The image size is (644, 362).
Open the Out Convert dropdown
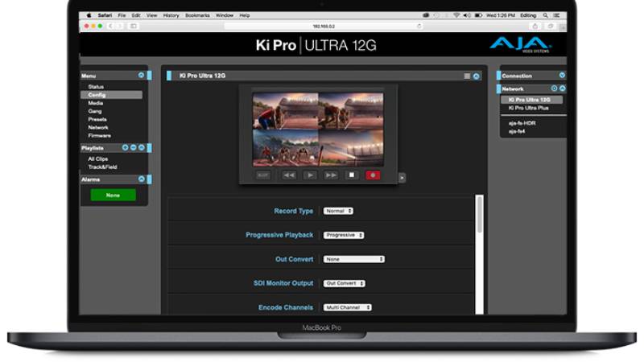[x=354, y=259]
